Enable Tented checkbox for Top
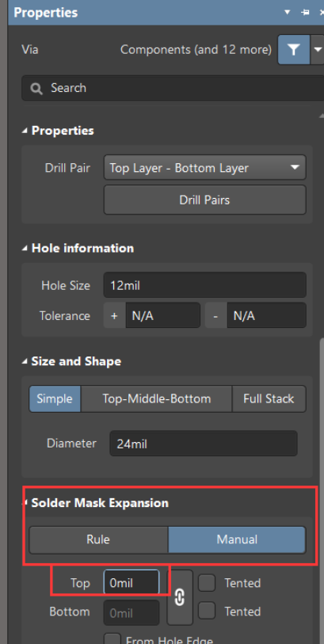Viewport: 324px width, 644px height. 207,583
